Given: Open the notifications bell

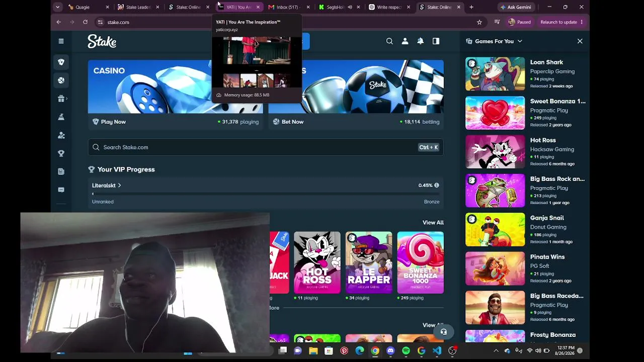Looking at the screenshot, I should [x=421, y=41].
